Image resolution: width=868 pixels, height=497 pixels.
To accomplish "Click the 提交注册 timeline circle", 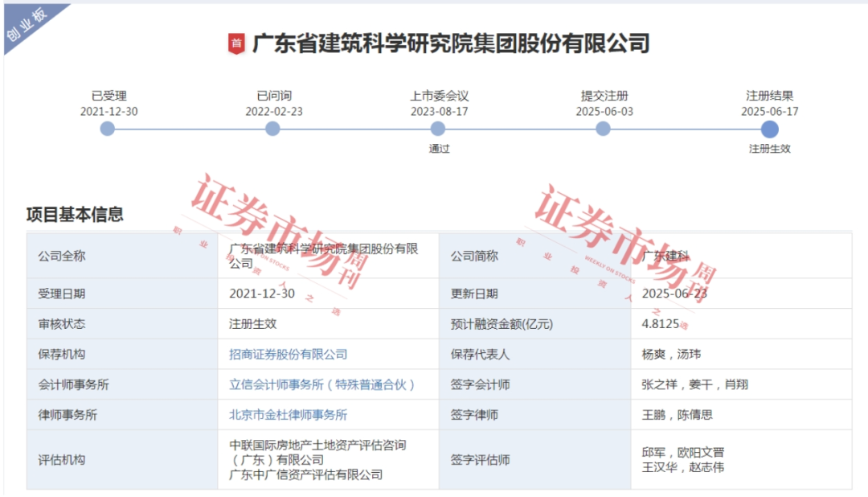I will (603, 127).
